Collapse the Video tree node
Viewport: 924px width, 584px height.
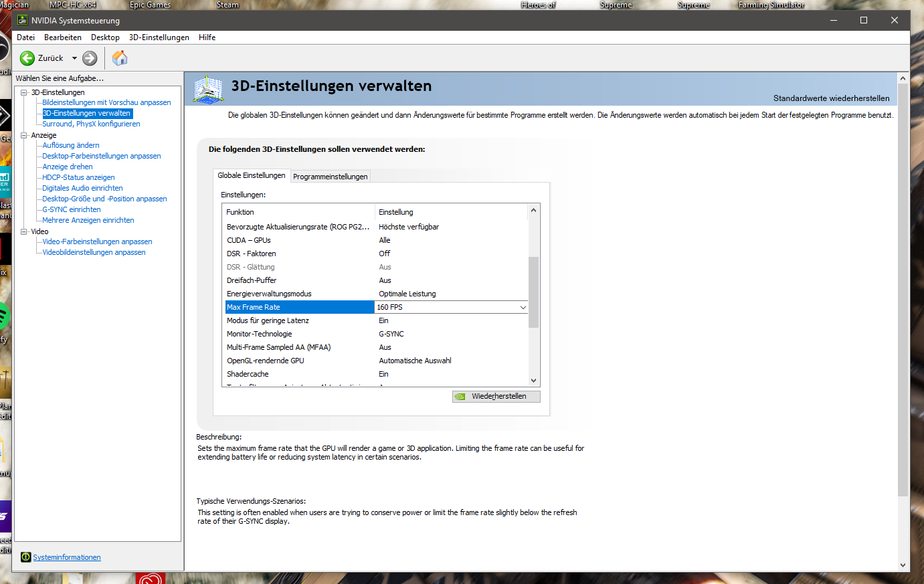tap(24, 231)
